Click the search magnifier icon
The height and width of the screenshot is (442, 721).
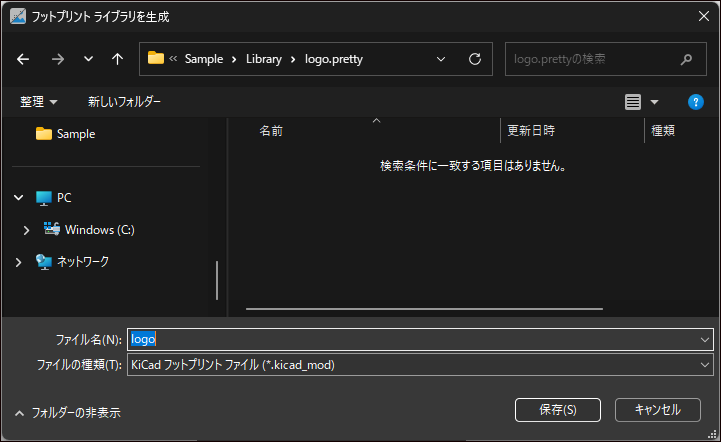pos(686,59)
